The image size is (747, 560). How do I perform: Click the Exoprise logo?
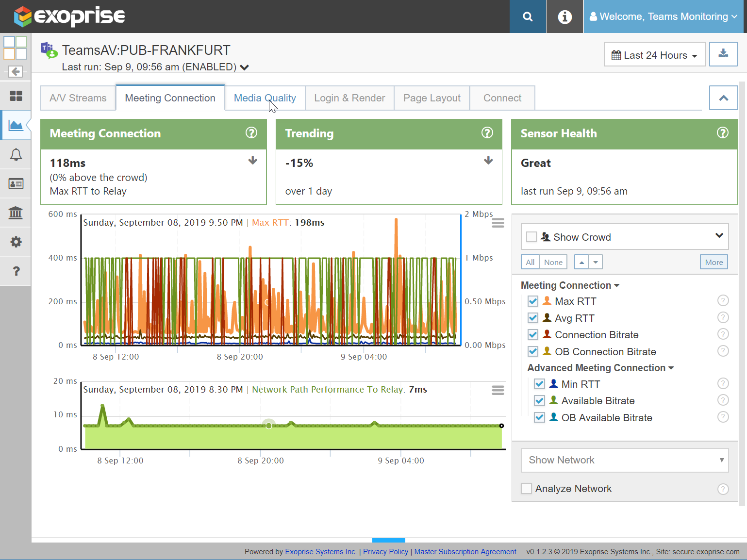[x=69, y=16]
